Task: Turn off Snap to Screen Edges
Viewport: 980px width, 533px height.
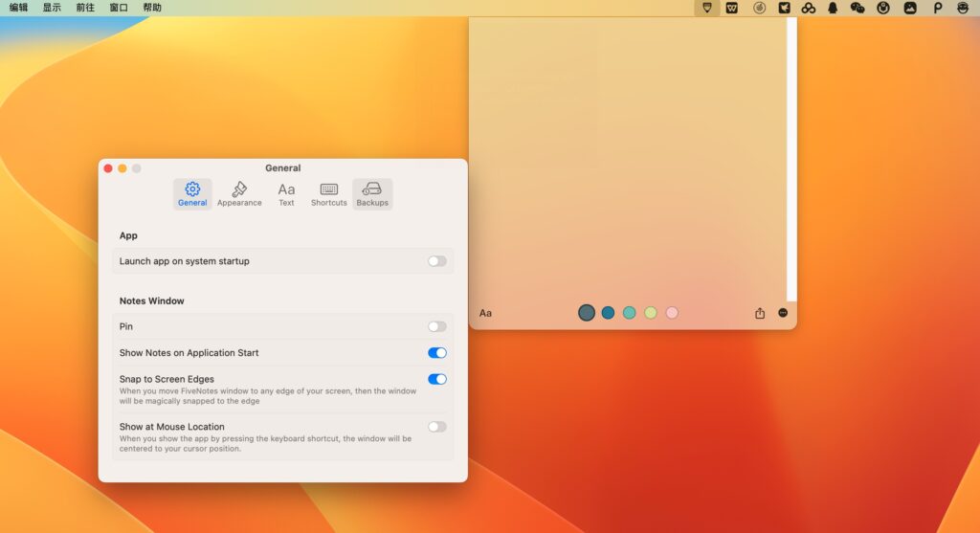Action: point(436,379)
